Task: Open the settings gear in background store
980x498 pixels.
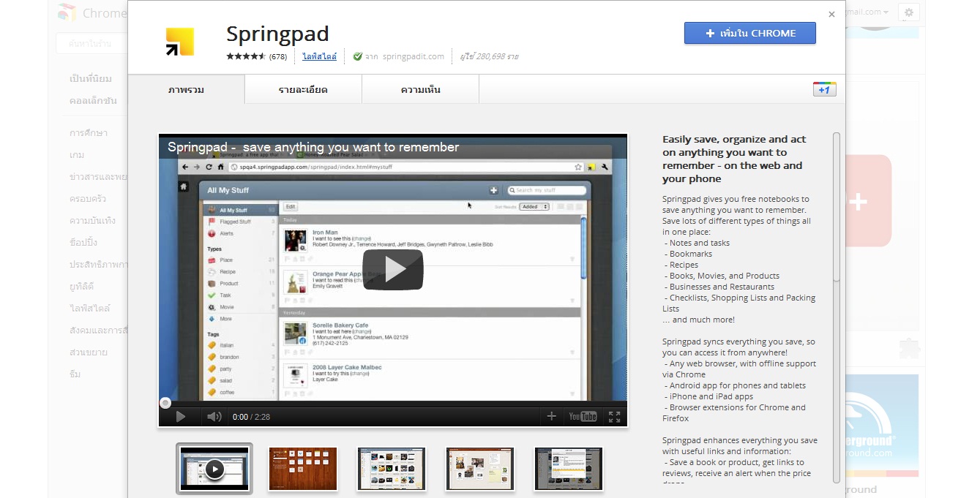Action: 908,12
